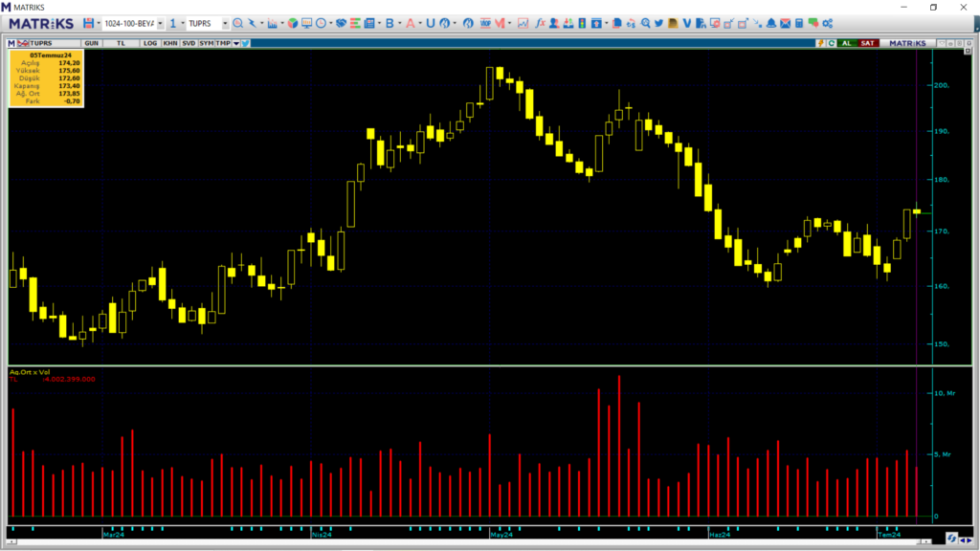Viewport: 980px width, 551px height.
Task: Click the news page toolbar icon
Action: point(369,23)
